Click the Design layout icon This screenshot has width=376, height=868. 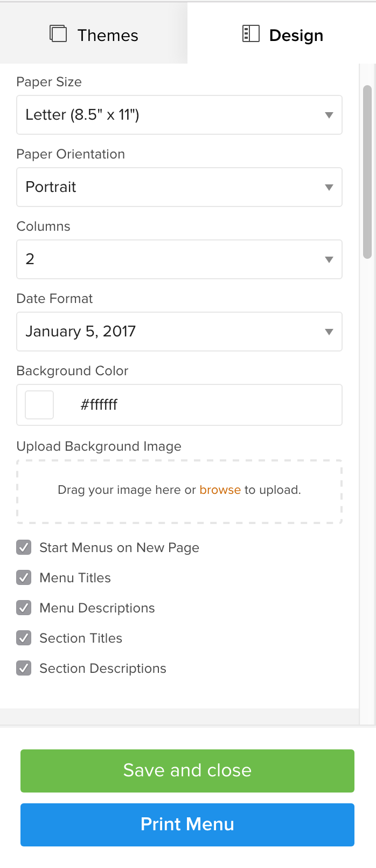251,34
